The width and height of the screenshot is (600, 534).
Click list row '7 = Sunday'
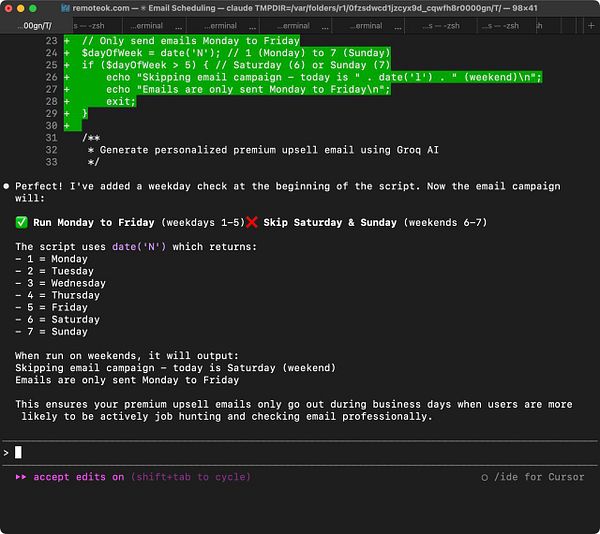point(52,332)
